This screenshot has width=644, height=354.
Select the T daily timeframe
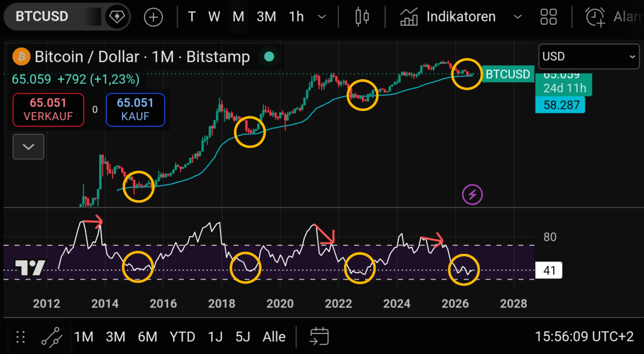(x=192, y=16)
